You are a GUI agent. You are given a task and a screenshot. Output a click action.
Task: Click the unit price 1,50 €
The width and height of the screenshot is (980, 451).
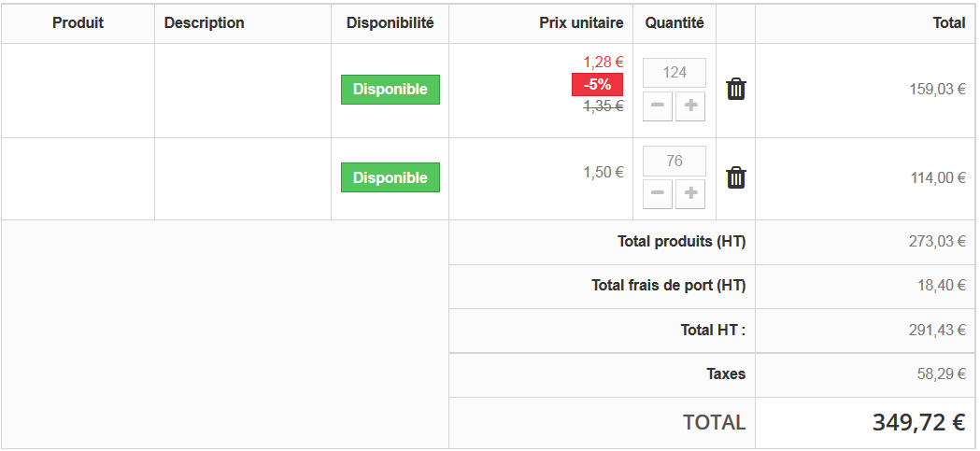pyautogui.click(x=604, y=173)
